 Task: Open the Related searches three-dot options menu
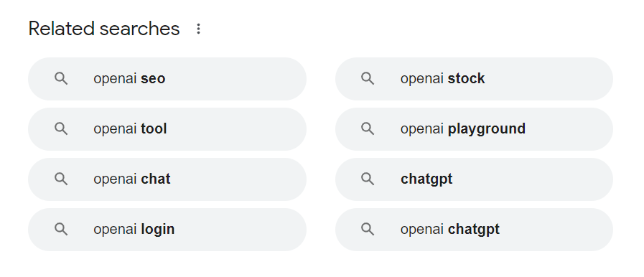[198, 29]
